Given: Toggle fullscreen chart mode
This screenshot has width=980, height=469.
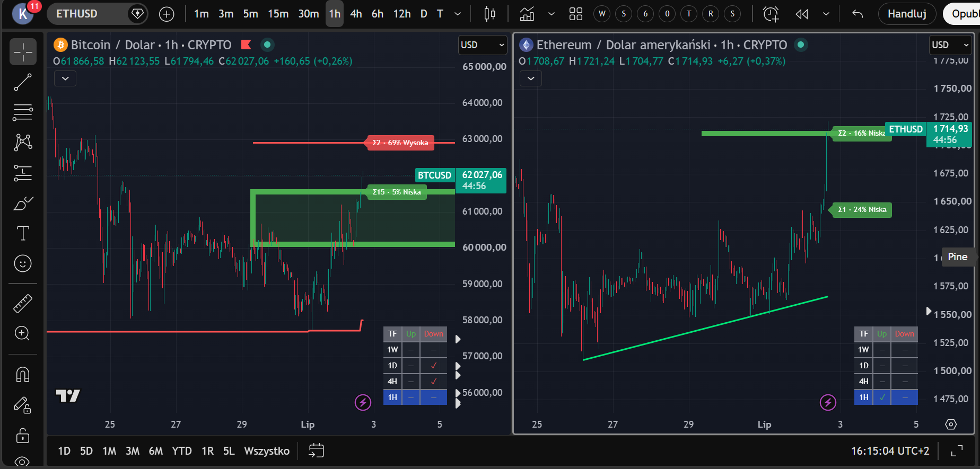Looking at the screenshot, I should [x=957, y=451].
